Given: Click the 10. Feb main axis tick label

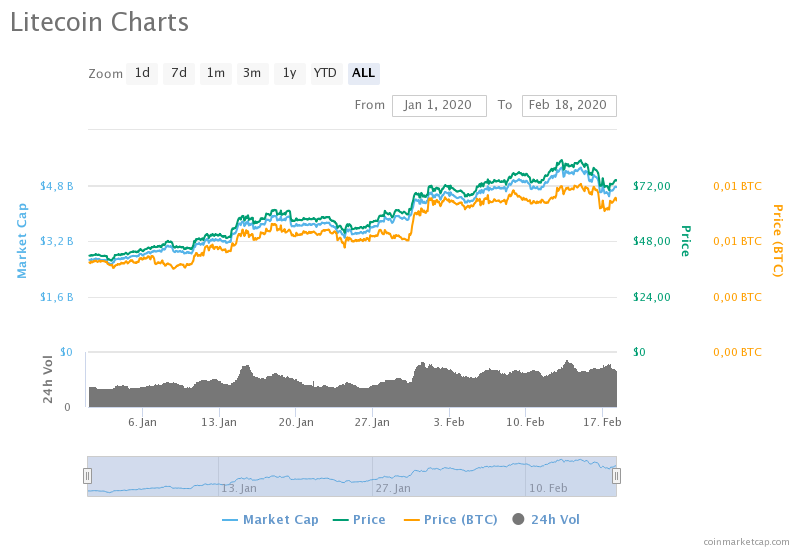Looking at the screenshot, I should point(526,422).
